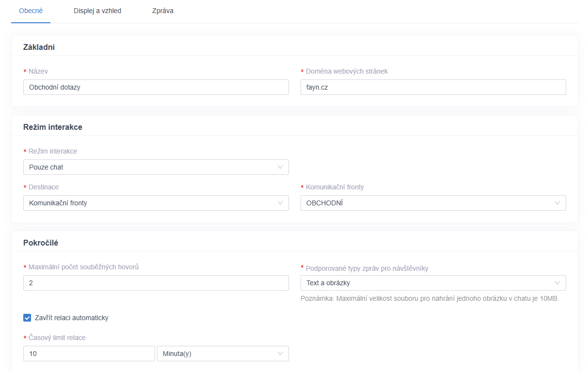Click the chevron arrow in Režim interakce select
The height and width of the screenshot is (371, 588).
[280, 167]
